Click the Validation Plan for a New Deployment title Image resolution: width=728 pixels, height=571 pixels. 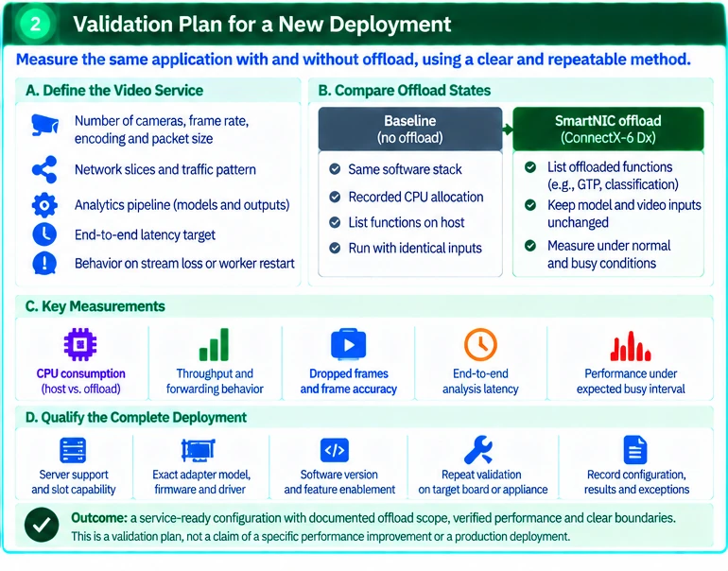point(262,25)
